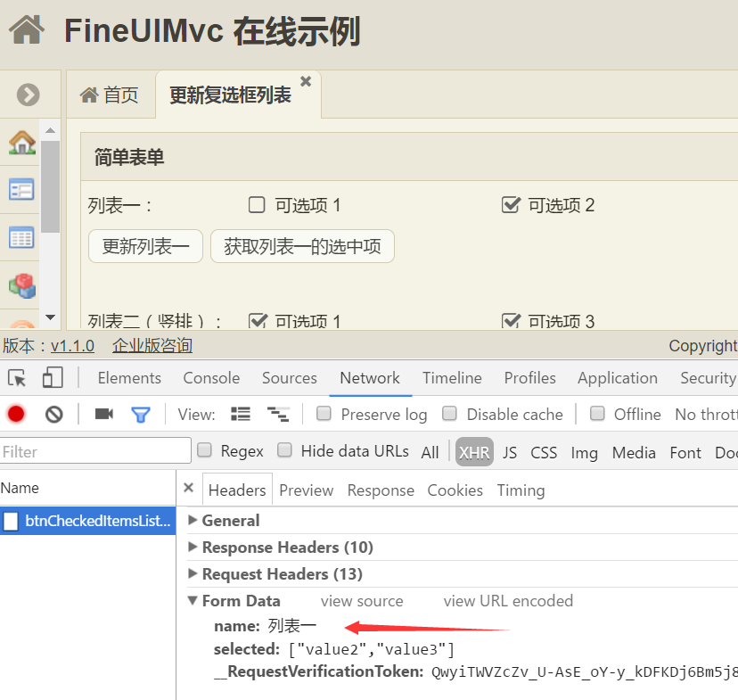Open the Console panel tab
The height and width of the screenshot is (700, 738).
[211, 378]
